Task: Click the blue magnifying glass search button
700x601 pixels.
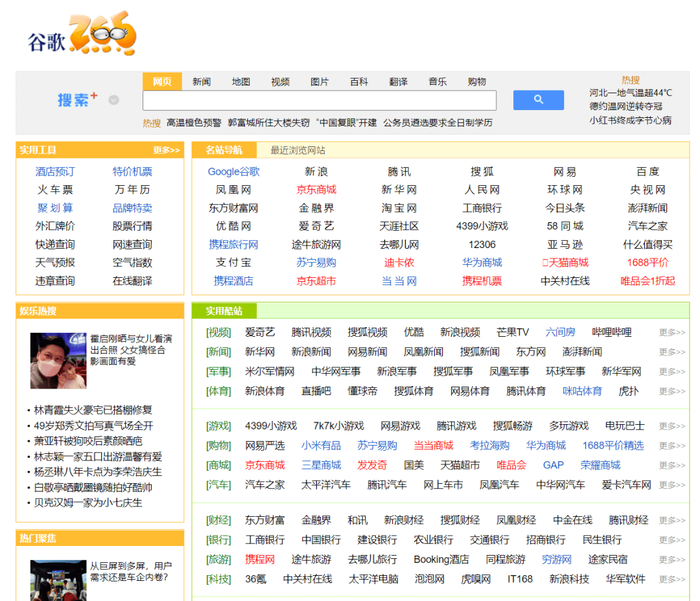Action: click(538, 100)
